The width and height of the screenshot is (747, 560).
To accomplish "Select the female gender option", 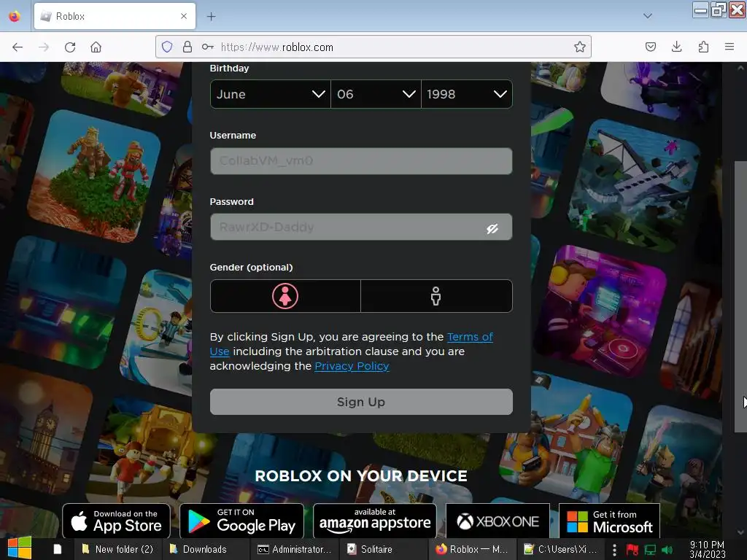I will coord(285,296).
